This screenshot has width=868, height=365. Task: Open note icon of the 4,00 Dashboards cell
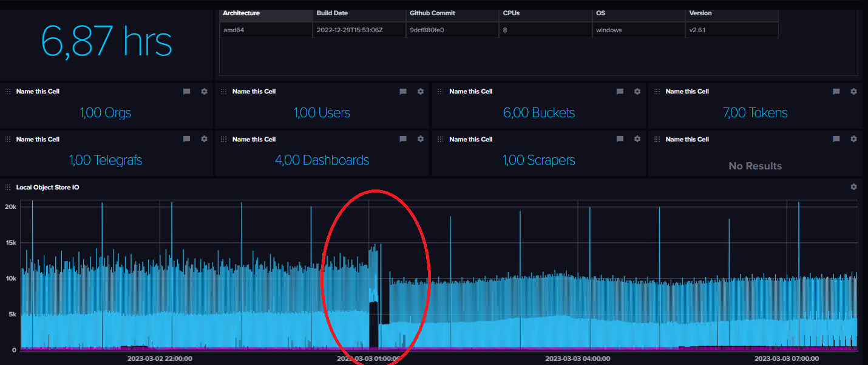(x=403, y=139)
